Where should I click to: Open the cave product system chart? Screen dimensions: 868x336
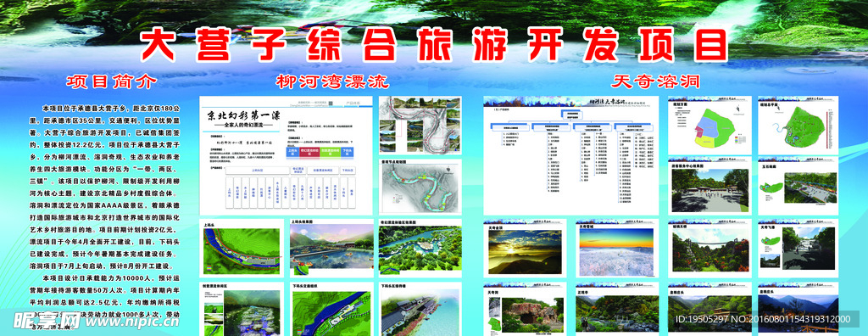click(x=570, y=155)
